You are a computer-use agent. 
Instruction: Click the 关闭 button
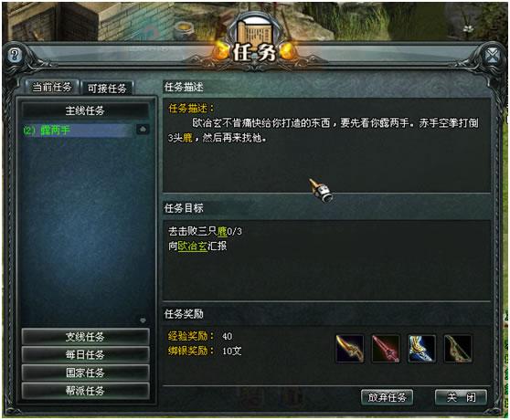tap(462, 397)
